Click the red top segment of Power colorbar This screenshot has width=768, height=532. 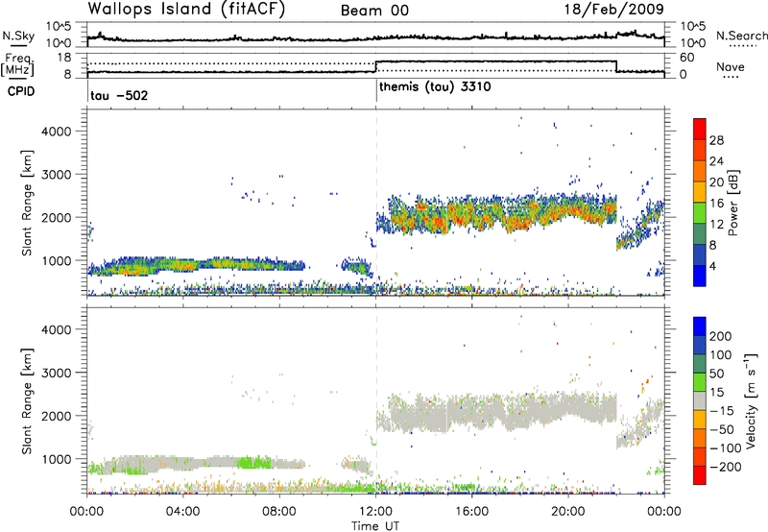click(700, 129)
